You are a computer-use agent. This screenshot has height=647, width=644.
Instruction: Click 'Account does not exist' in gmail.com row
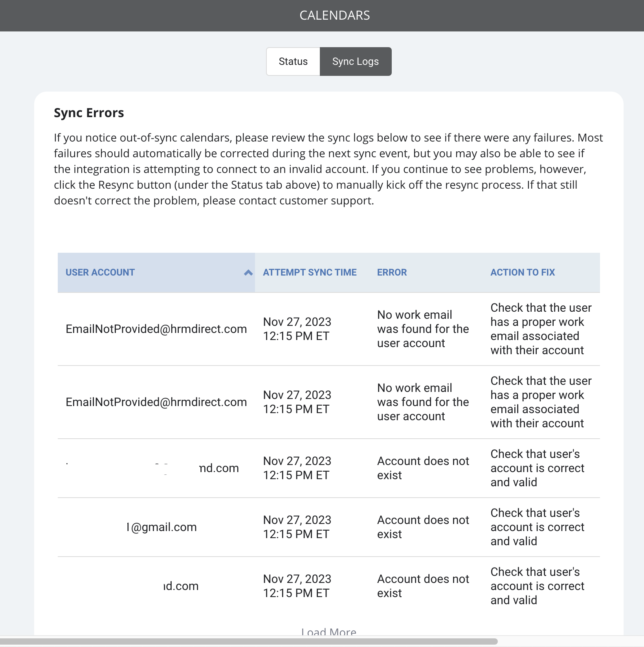click(x=423, y=527)
